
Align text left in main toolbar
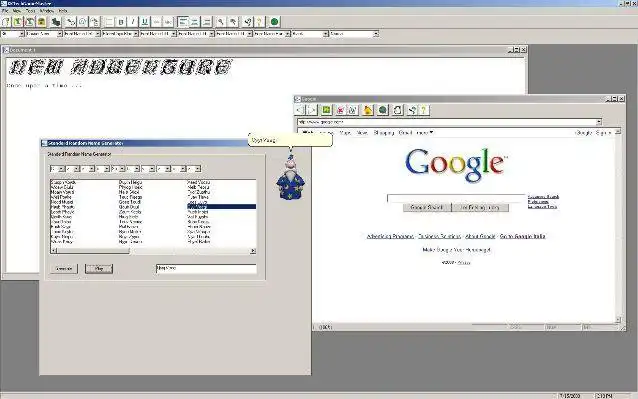pos(183,22)
